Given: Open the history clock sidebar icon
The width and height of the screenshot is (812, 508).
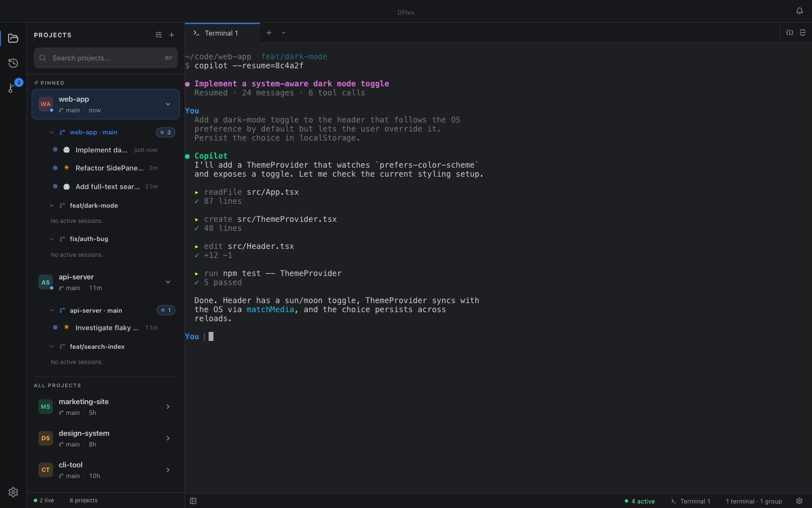Looking at the screenshot, I should [13, 63].
